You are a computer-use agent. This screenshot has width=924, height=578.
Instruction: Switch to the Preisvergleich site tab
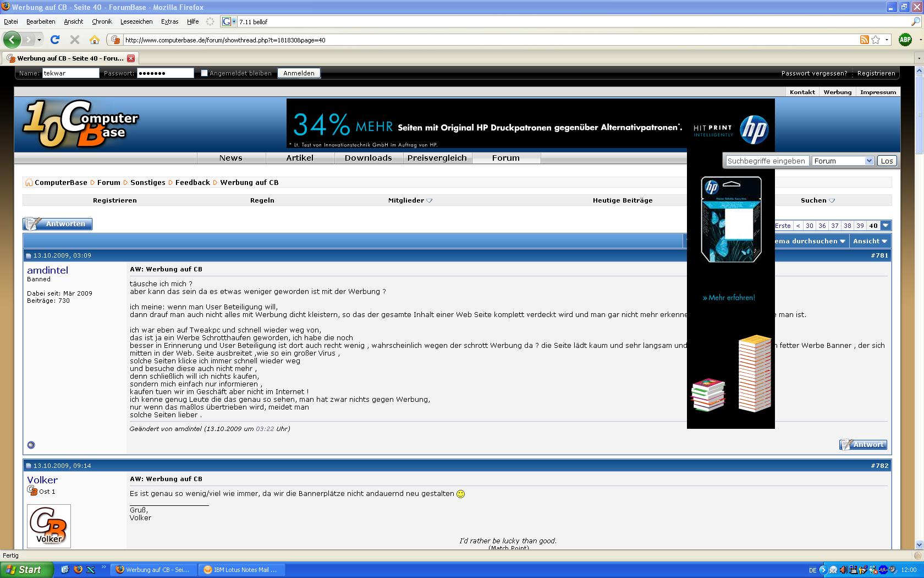(437, 158)
